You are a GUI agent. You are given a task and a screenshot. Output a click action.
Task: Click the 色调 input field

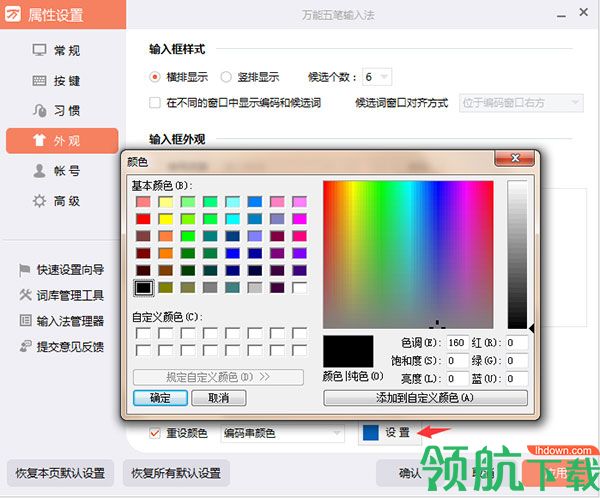457,342
